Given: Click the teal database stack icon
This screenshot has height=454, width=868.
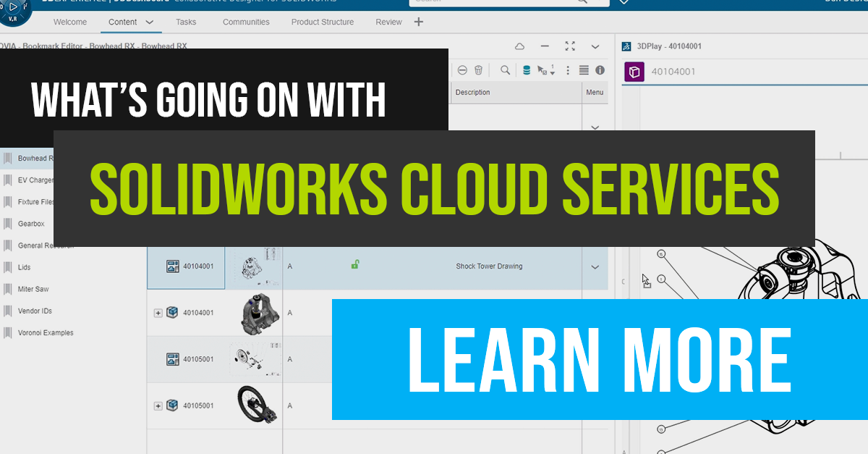Looking at the screenshot, I should pos(526,70).
